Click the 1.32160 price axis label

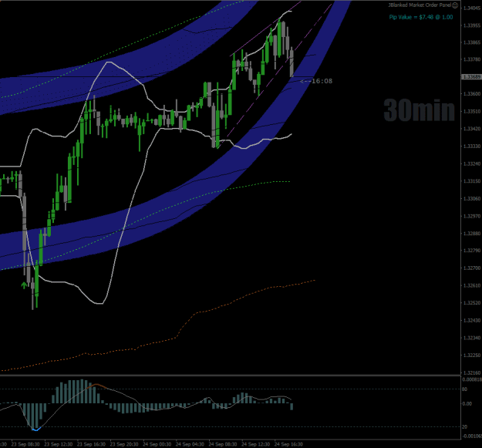(x=473, y=372)
